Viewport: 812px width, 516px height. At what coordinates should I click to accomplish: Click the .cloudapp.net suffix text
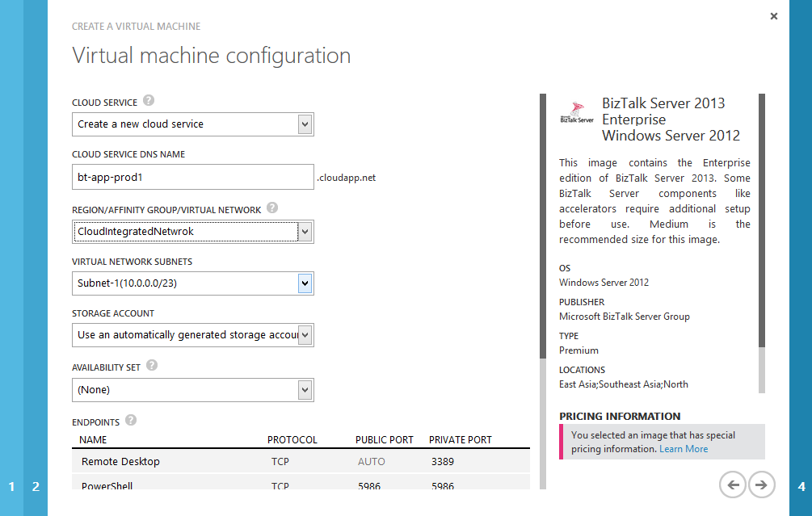click(x=347, y=178)
